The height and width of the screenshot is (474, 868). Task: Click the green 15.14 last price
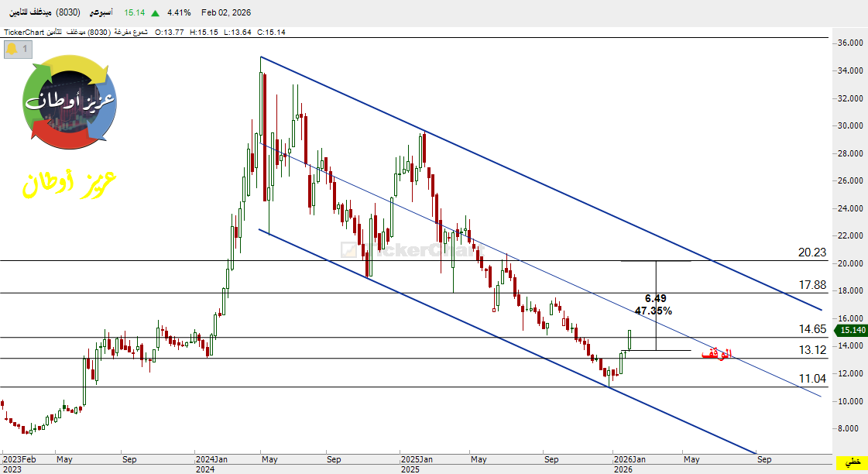click(x=135, y=12)
